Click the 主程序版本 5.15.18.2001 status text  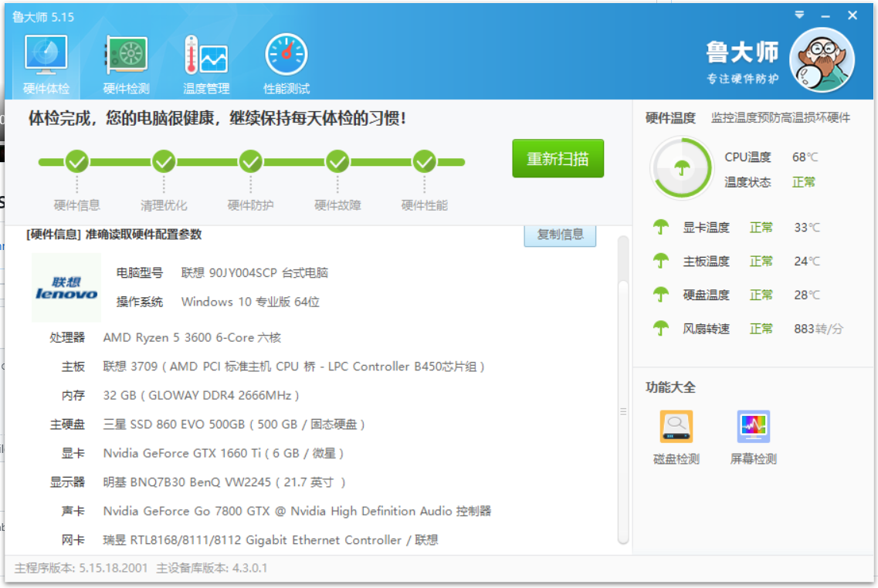coord(81,569)
